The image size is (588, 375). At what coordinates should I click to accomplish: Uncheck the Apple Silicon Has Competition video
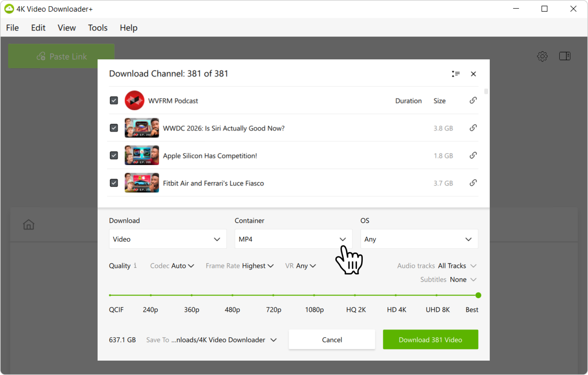click(x=114, y=155)
